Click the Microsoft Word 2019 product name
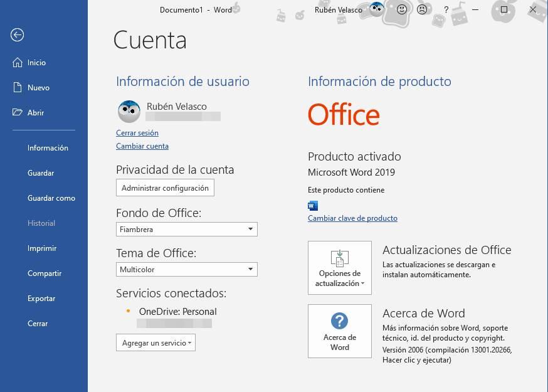The height and width of the screenshot is (392, 548). coord(351,172)
